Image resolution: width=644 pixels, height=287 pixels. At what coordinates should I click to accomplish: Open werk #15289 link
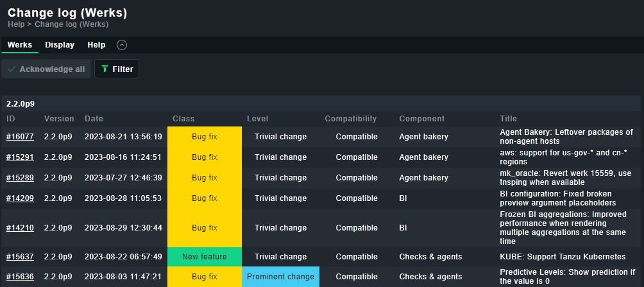click(20, 178)
